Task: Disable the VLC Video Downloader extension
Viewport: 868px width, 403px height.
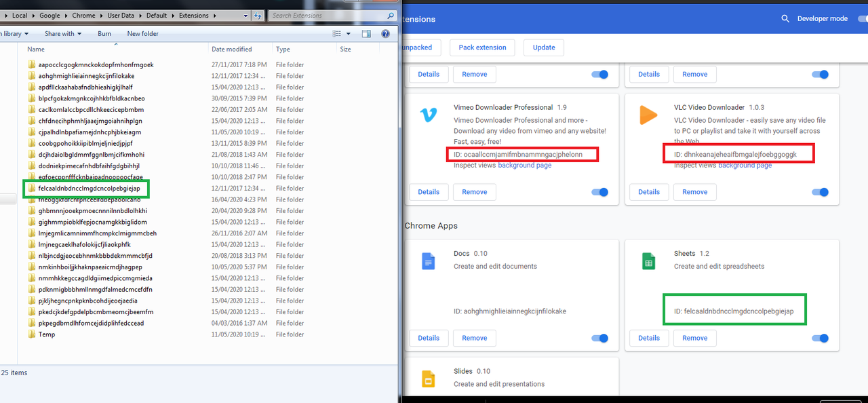Action: coord(821,192)
